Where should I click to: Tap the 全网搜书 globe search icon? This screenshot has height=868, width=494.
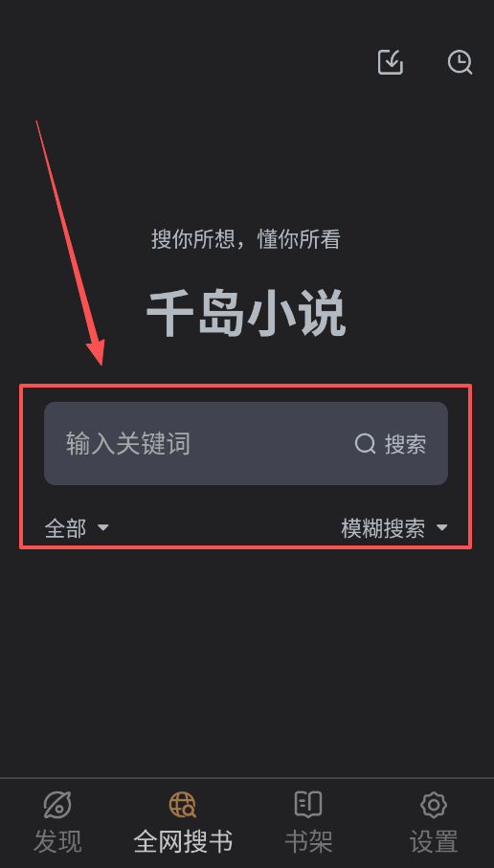click(182, 804)
